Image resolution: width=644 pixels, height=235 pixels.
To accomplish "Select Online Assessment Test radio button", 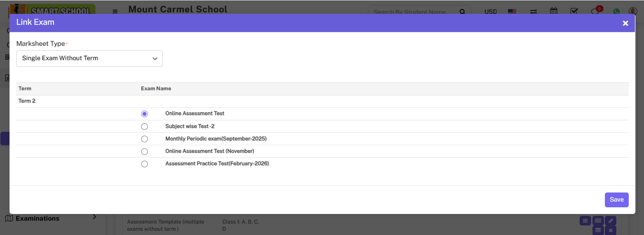I will click(145, 114).
